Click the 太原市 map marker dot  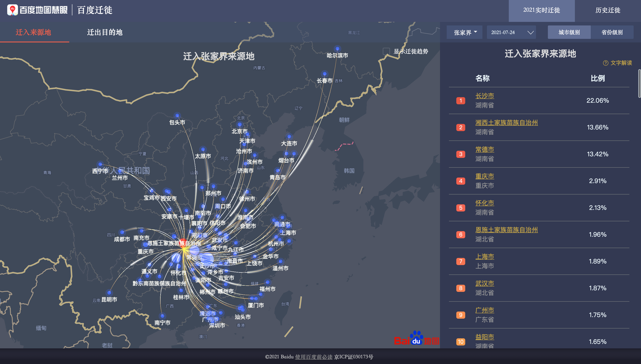click(x=203, y=149)
